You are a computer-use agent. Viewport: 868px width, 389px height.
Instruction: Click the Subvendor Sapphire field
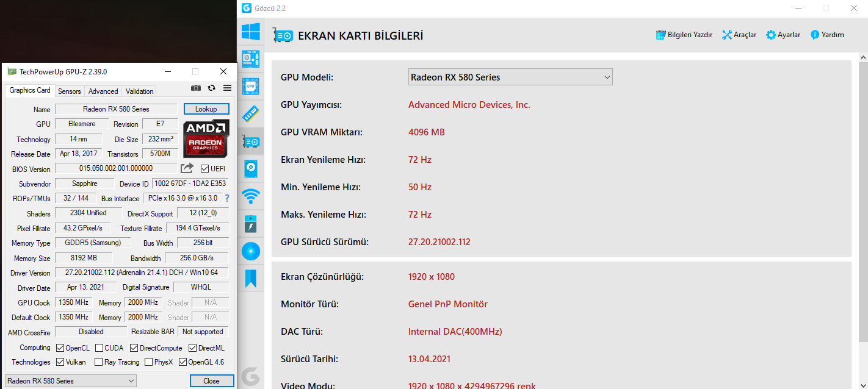click(x=84, y=184)
